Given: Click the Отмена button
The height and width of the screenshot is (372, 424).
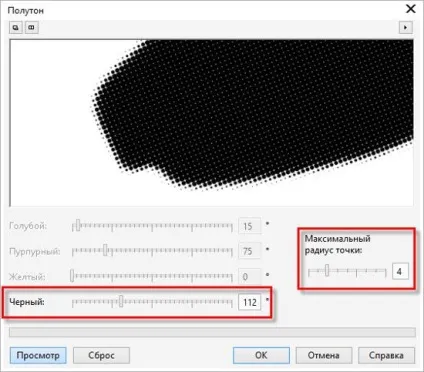Looking at the screenshot, I should pyautogui.click(x=324, y=355).
